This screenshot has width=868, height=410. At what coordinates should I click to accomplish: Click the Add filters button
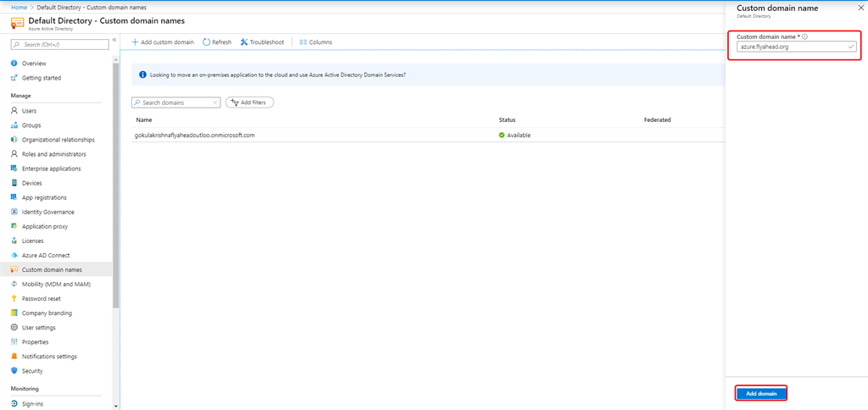tap(249, 102)
